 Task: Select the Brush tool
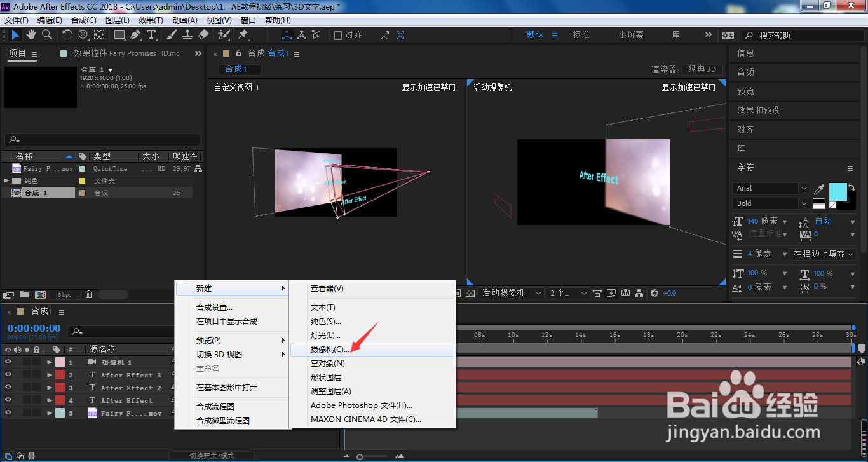point(172,35)
